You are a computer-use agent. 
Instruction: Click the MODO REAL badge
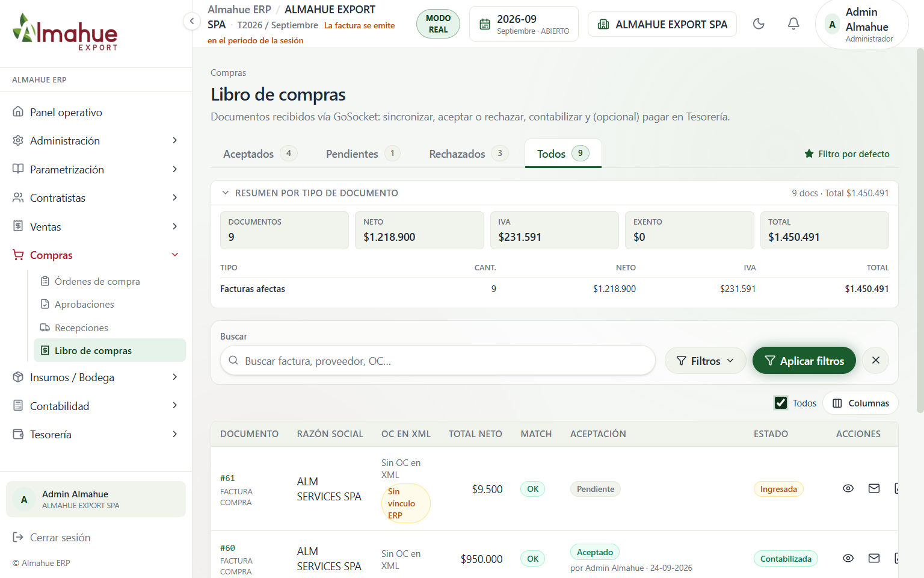click(438, 24)
